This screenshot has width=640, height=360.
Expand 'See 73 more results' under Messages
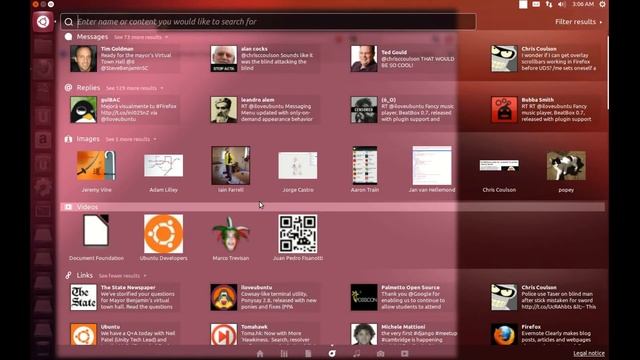coord(140,37)
